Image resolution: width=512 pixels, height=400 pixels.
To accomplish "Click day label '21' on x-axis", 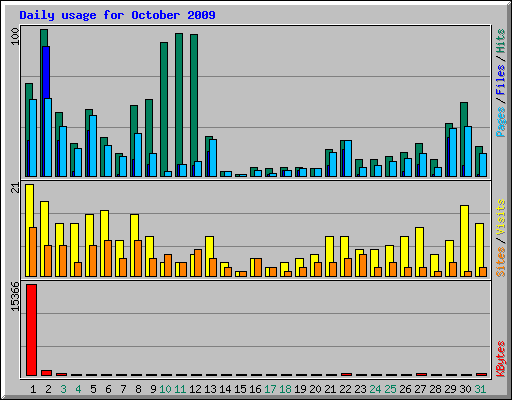I will [330, 389].
